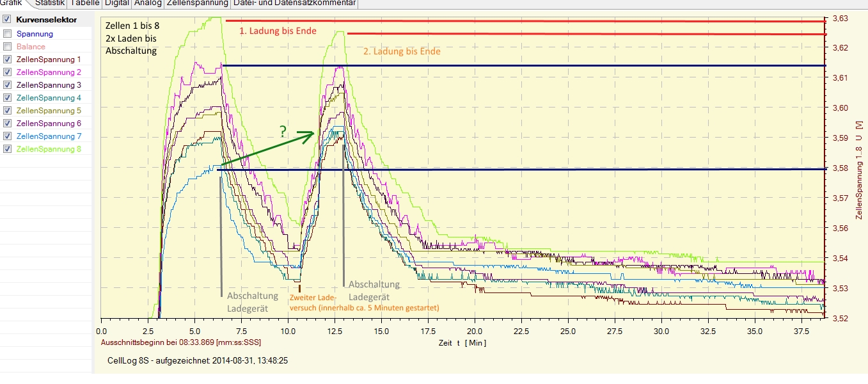Open Datei- und Datensatzkommentar tab
The width and height of the screenshot is (868, 384).
pos(294,3)
